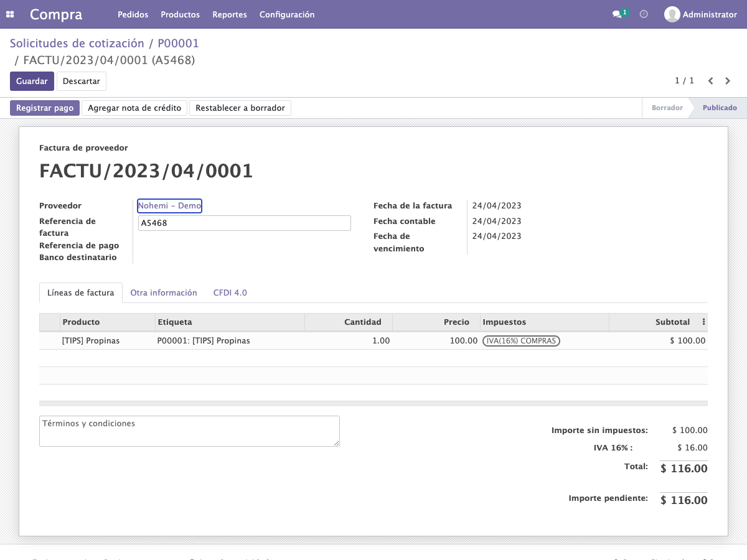This screenshot has width=747, height=560.
Task: Click the Importe pendiente $ 116.00 amount
Action: (x=684, y=500)
